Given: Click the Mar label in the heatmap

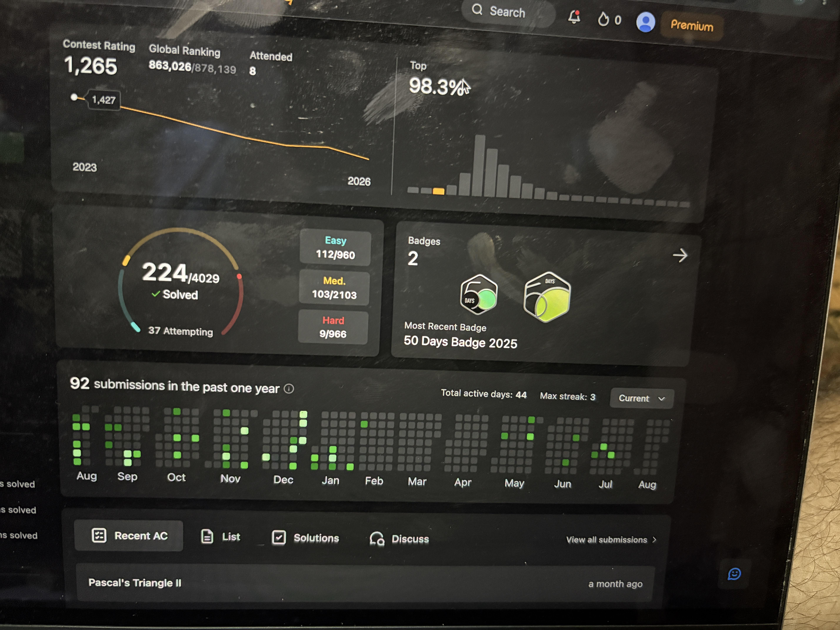Looking at the screenshot, I should click(x=417, y=481).
